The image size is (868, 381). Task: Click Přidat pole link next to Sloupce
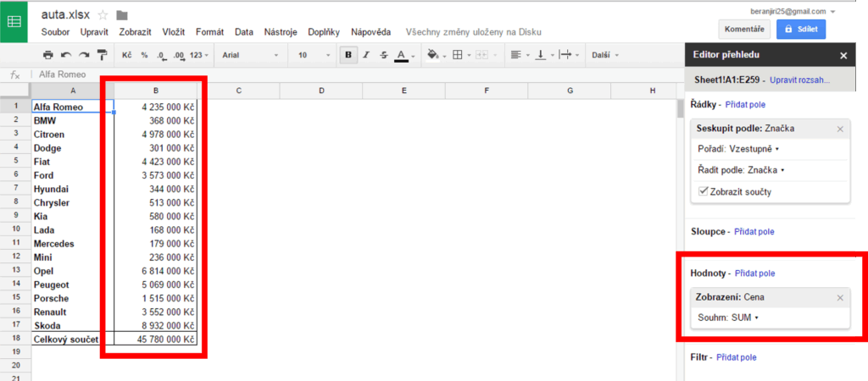point(754,231)
